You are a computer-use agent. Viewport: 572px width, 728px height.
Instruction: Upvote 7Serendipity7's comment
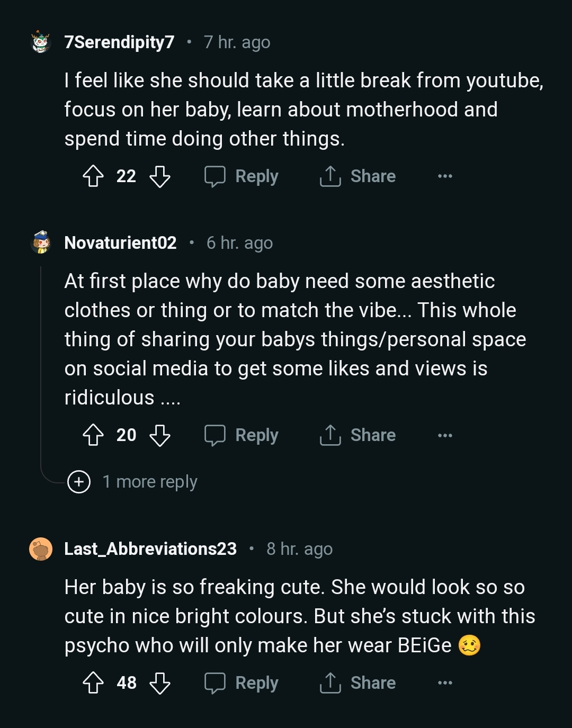pyautogui.click(x=93, y=176)
